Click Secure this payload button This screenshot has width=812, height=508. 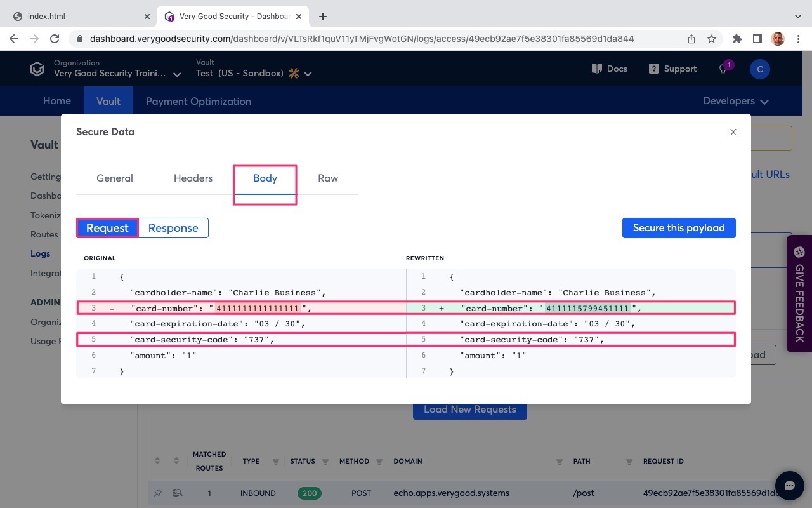679,228
